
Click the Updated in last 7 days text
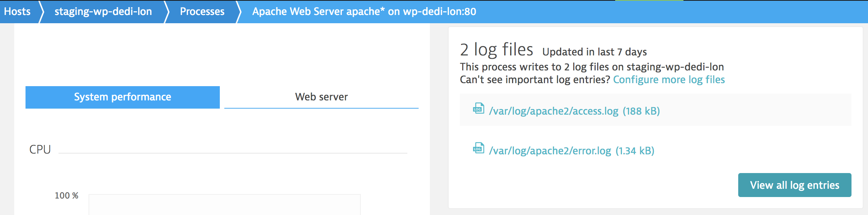click(594, 52)
